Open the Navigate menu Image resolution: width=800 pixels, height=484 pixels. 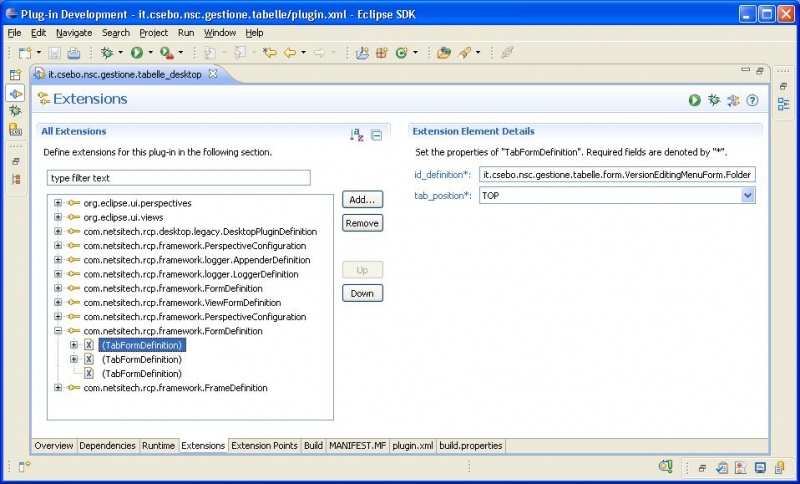point(74,33)
